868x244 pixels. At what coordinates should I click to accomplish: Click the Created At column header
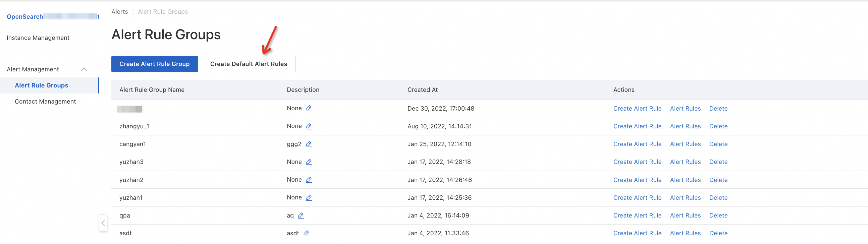(x=423, y=90)
